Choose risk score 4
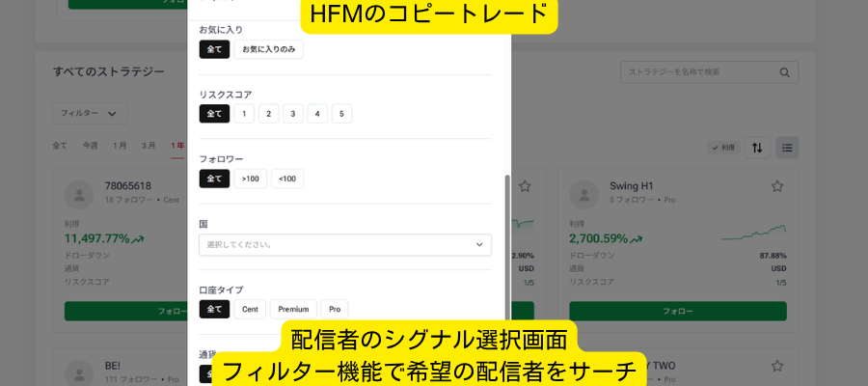Screen dimensions: 868x386 click(317, 114)
